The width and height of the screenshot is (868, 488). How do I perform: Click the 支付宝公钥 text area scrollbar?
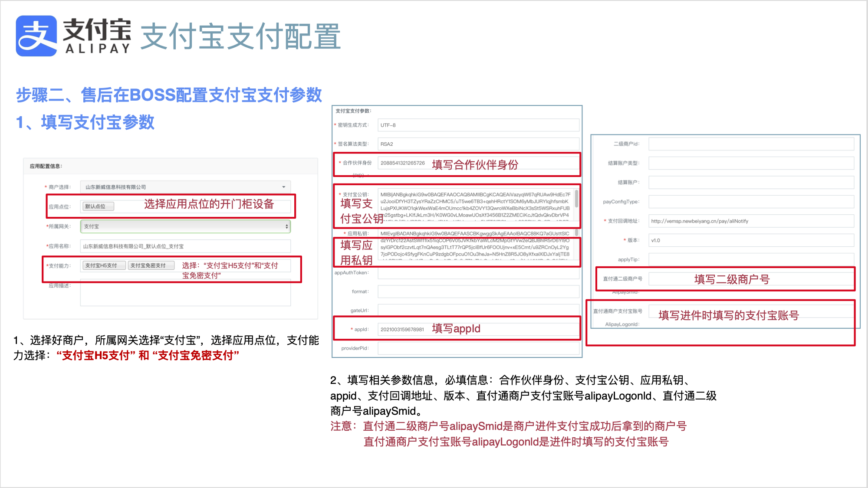coord(576,199)
